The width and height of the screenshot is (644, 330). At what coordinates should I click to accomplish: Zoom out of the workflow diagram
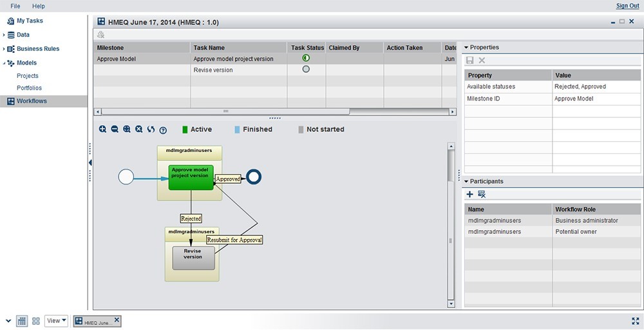tap(115, 130)
